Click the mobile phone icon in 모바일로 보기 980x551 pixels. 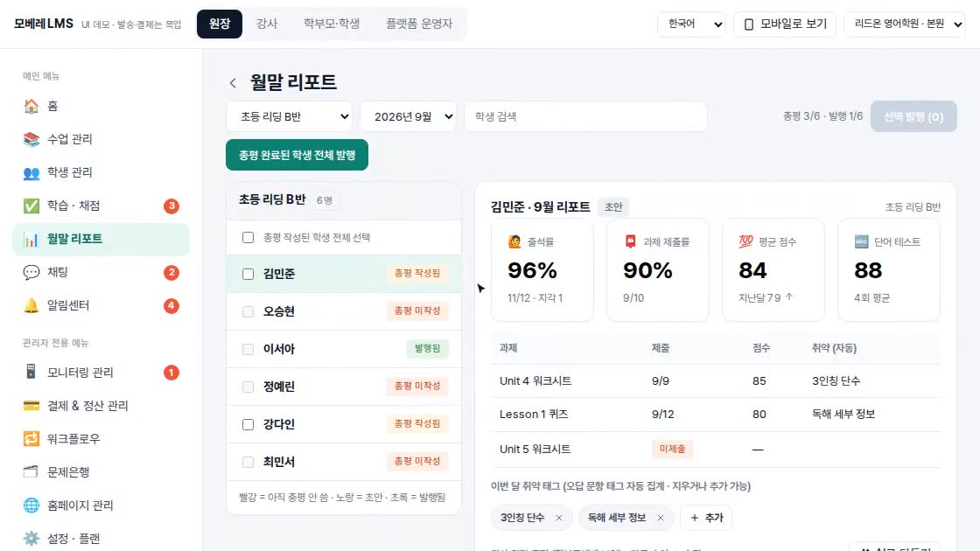(749, 24)
